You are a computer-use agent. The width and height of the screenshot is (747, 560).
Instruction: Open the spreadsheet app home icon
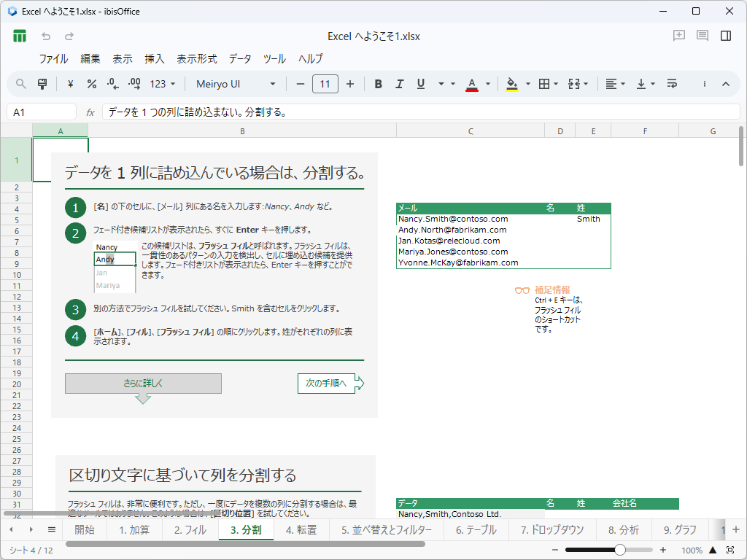tap(20, 36)
